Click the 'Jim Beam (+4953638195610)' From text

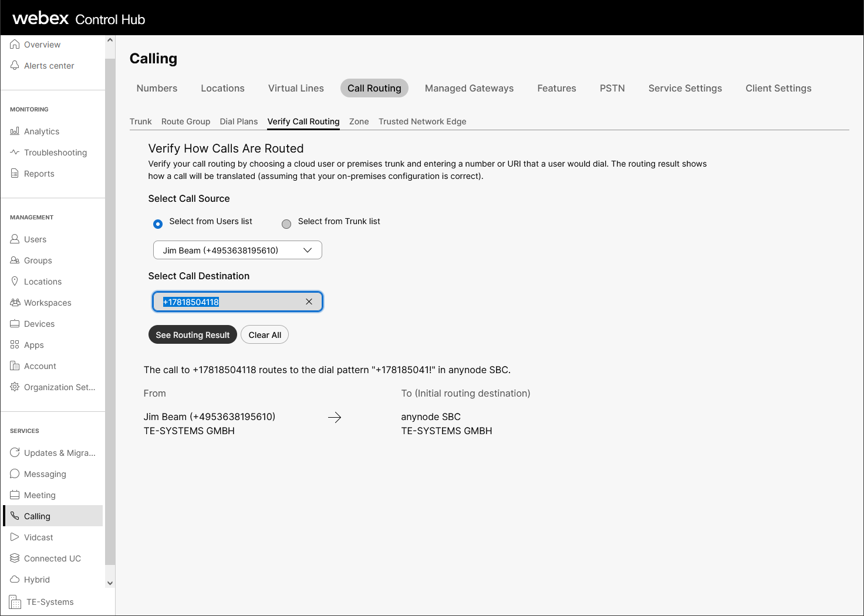[210, 417]
